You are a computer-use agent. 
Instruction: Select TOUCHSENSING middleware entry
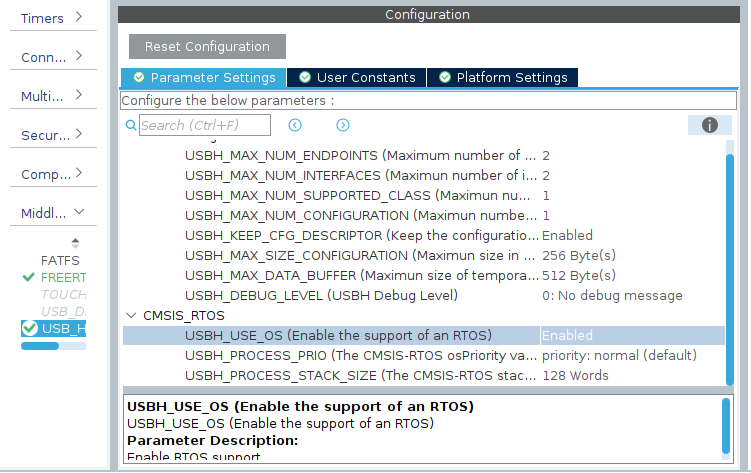tap(63, 294)
